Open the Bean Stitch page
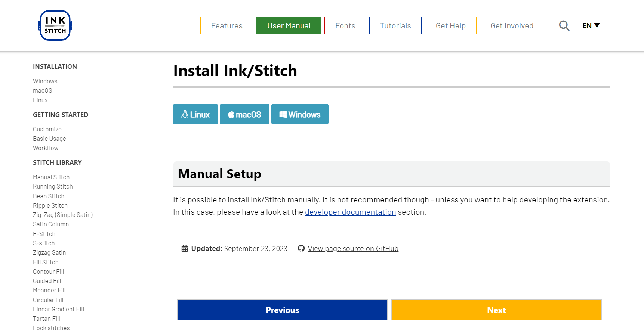The image size is (644, 332). [49, 196]
